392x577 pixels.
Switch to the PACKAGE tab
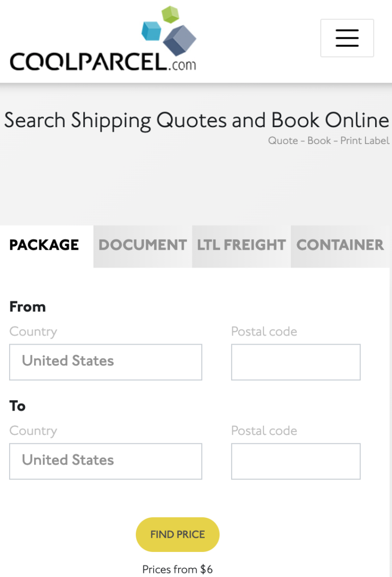pos(44,245)
